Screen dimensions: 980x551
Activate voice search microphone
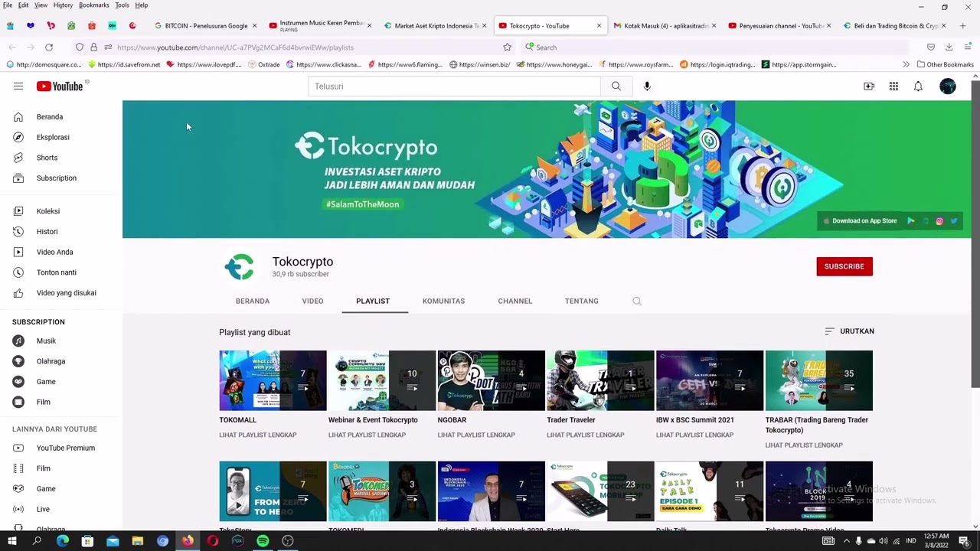coord(647,86)
